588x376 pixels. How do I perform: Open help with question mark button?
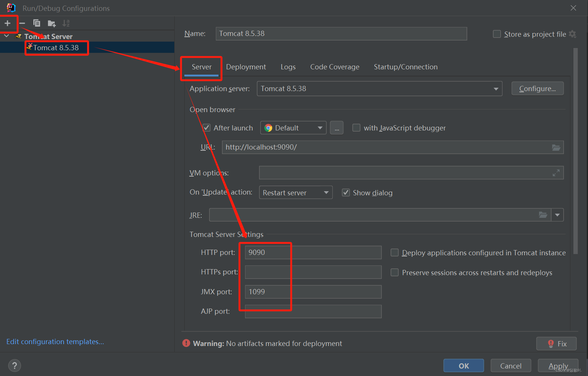15,366
